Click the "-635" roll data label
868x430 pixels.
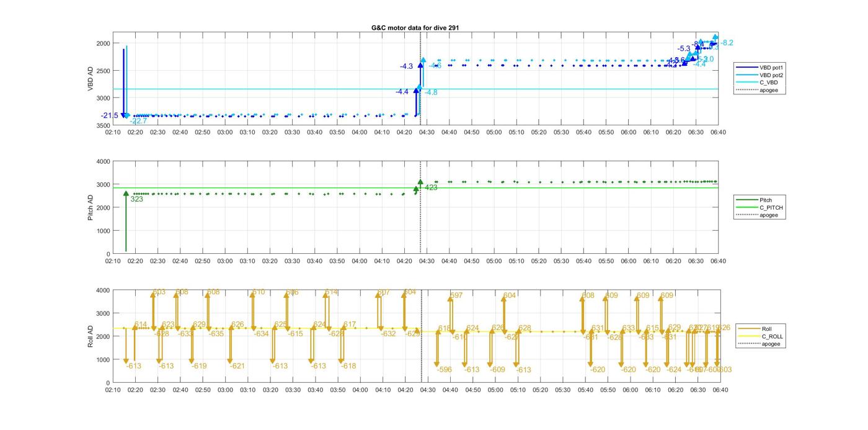pos(216,334)
